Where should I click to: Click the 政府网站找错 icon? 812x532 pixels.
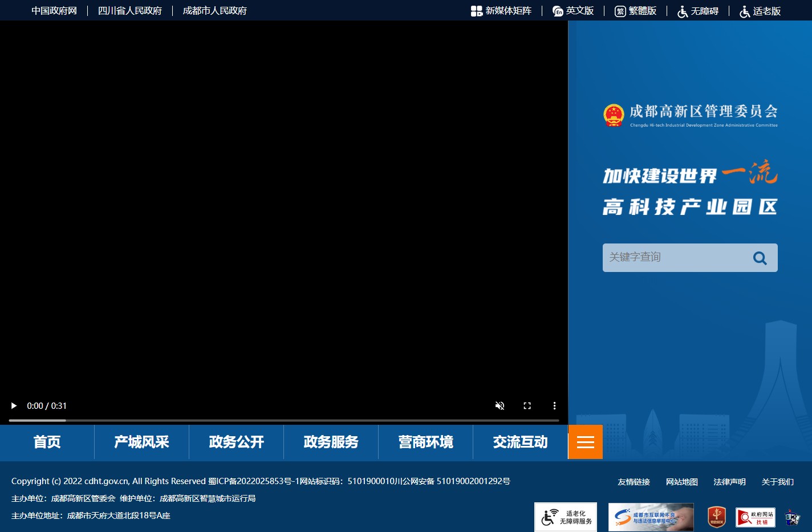point(756,517)
